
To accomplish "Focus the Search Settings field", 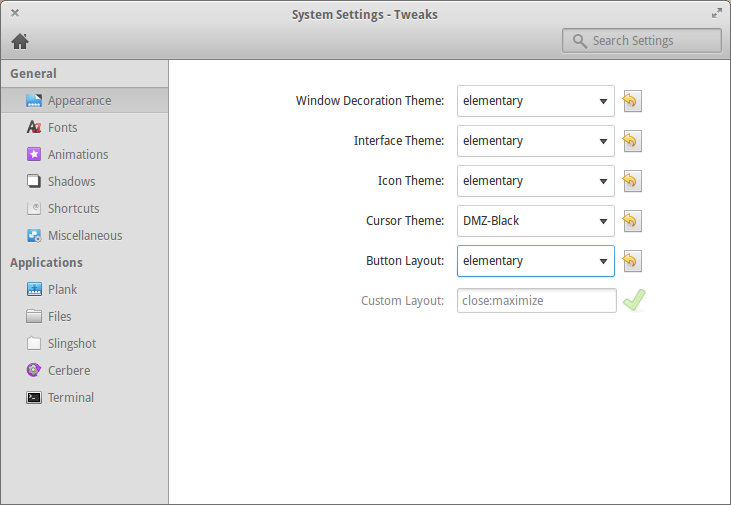I will (642, 41).
